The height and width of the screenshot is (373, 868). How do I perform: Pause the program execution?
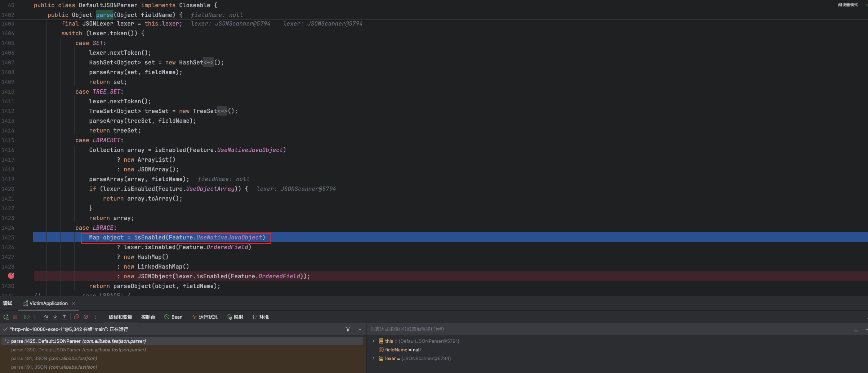(36, 317)
